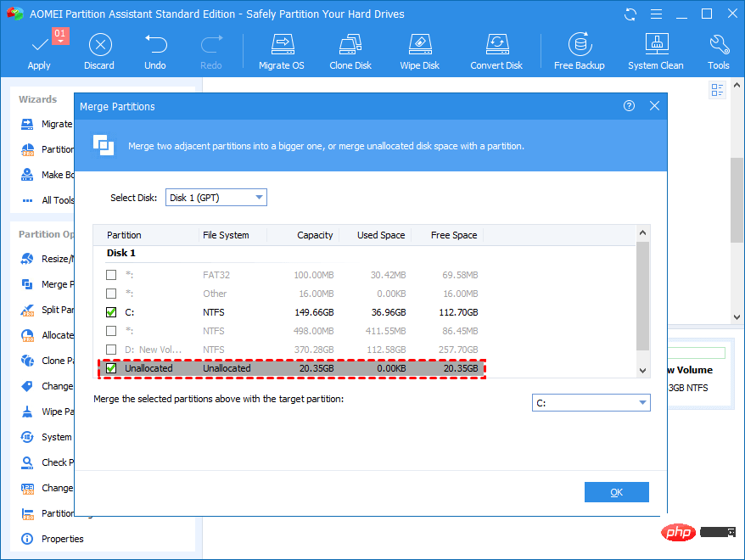The width and height of the screenshot is (745, 560).
Task: Select Properties in the left sidebar
Action: 62,539
